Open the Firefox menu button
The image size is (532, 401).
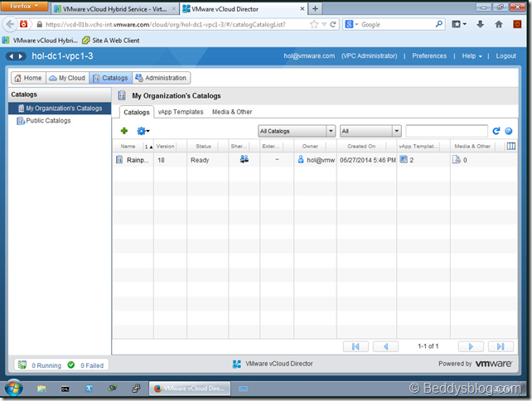[x=24, y=6]
